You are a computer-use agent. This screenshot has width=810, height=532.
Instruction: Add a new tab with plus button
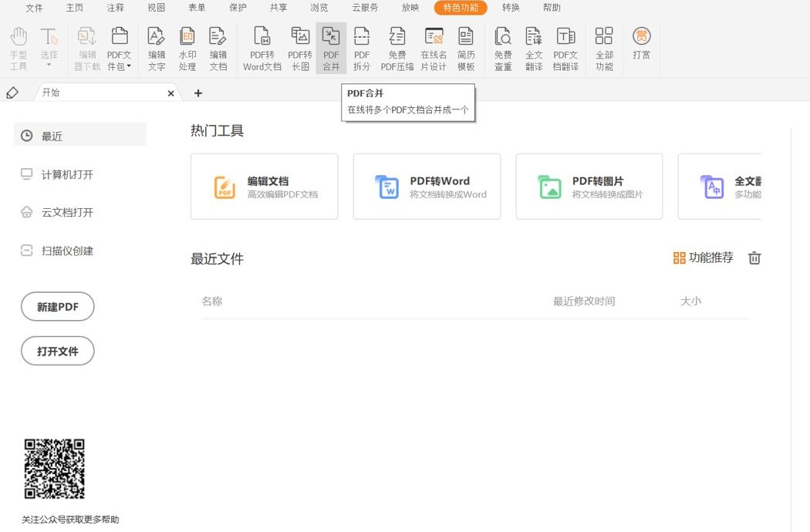coord(198,93)
